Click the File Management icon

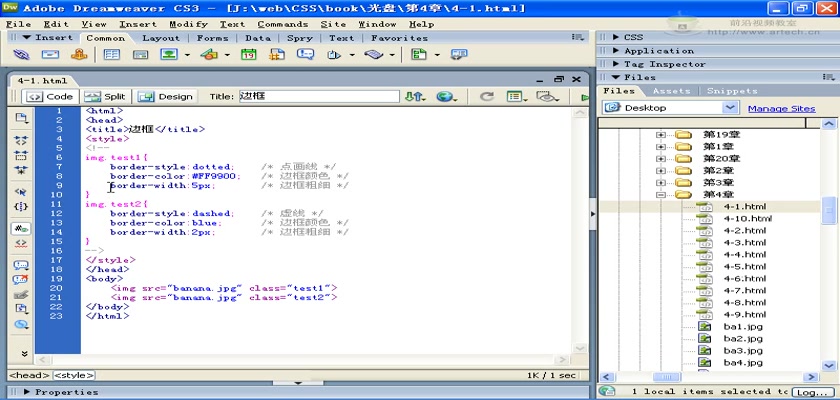pos(415,97)
